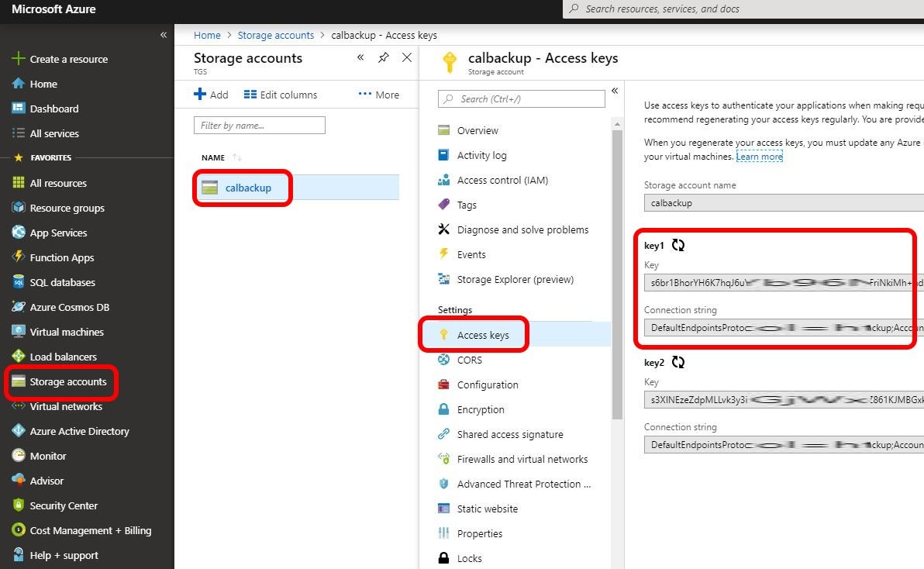Open Shared access signature settings
The image size is (924, 569).
click(509, 434)
